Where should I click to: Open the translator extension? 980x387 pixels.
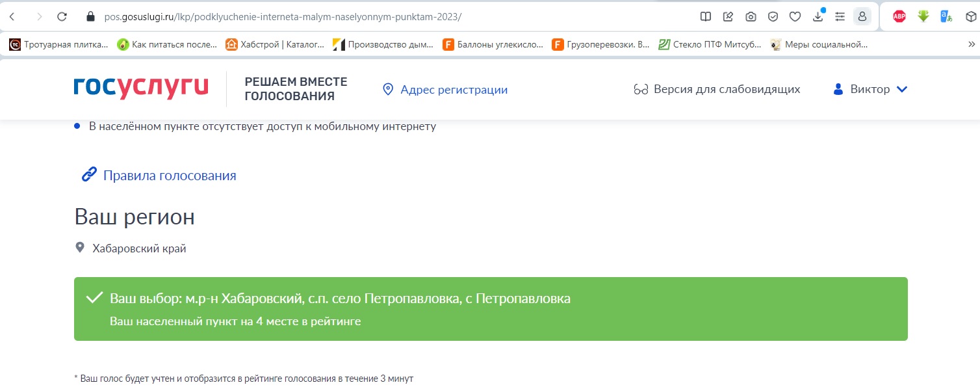945,16
